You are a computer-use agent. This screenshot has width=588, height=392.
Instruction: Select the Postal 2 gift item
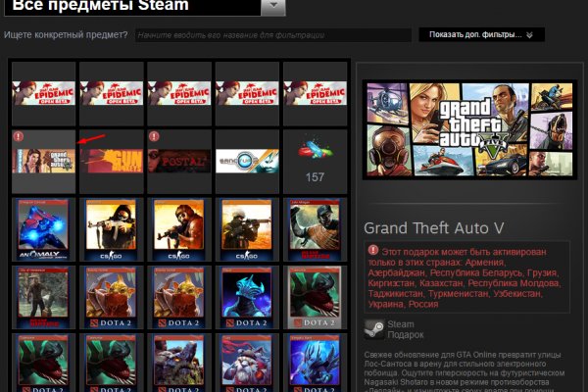coord(179,160)
